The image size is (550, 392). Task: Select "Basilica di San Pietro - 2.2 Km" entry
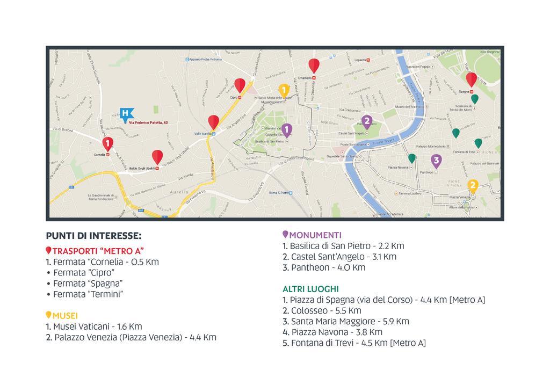[343, 246]
